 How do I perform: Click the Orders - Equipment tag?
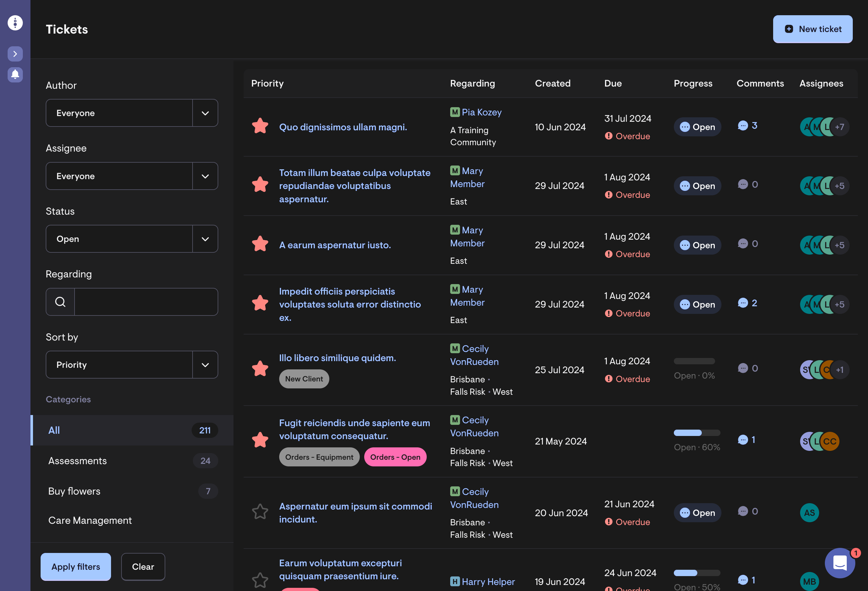pyautogui.click(x=319, y=457)
